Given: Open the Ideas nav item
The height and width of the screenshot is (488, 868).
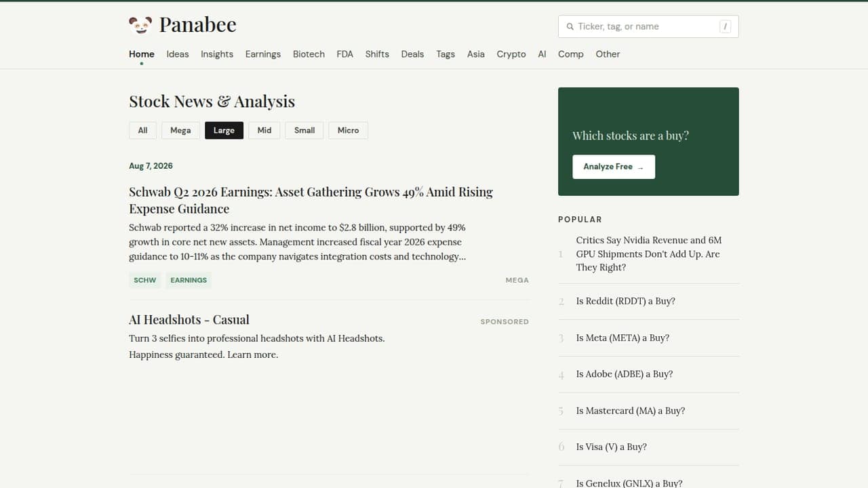Looking at the screenshot, I should coord(178,54).
